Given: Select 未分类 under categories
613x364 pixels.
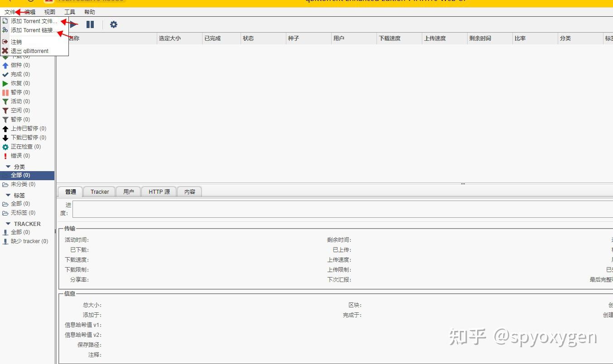Looking at the screenshot, I should (23, 184).
